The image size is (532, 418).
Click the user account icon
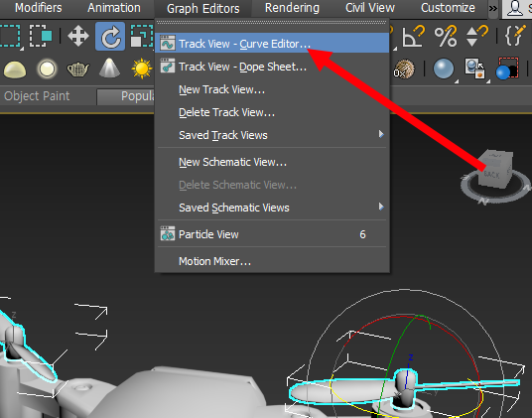515,8
